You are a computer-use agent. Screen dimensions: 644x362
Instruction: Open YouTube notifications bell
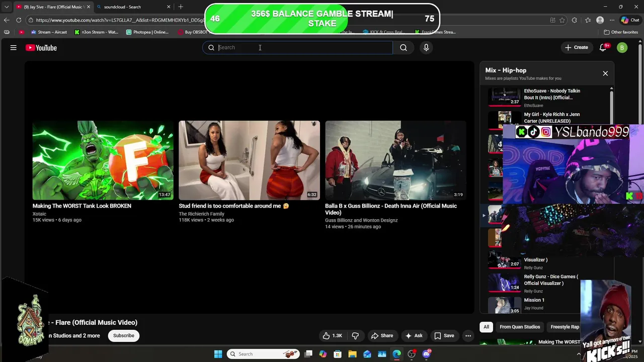(x=603, y=48)
